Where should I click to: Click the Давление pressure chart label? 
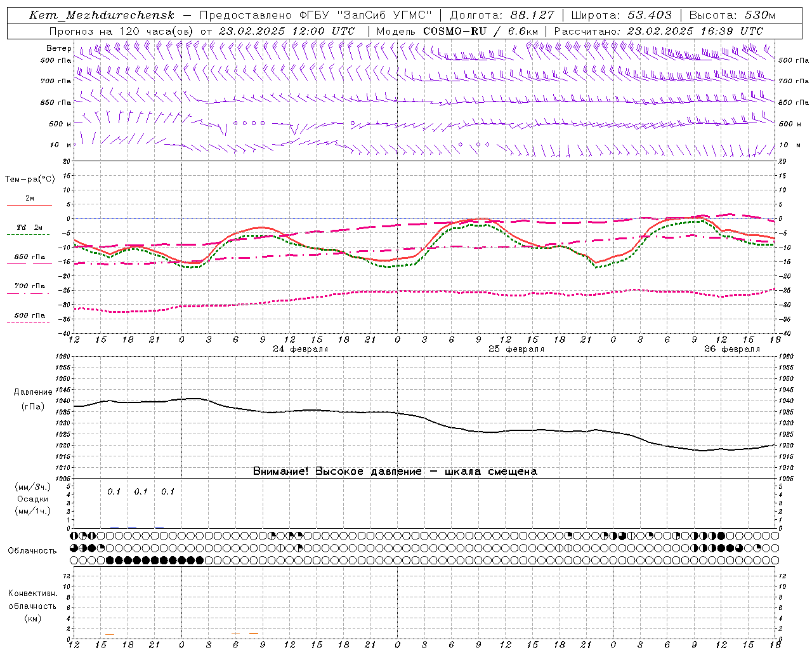(33, 392)
